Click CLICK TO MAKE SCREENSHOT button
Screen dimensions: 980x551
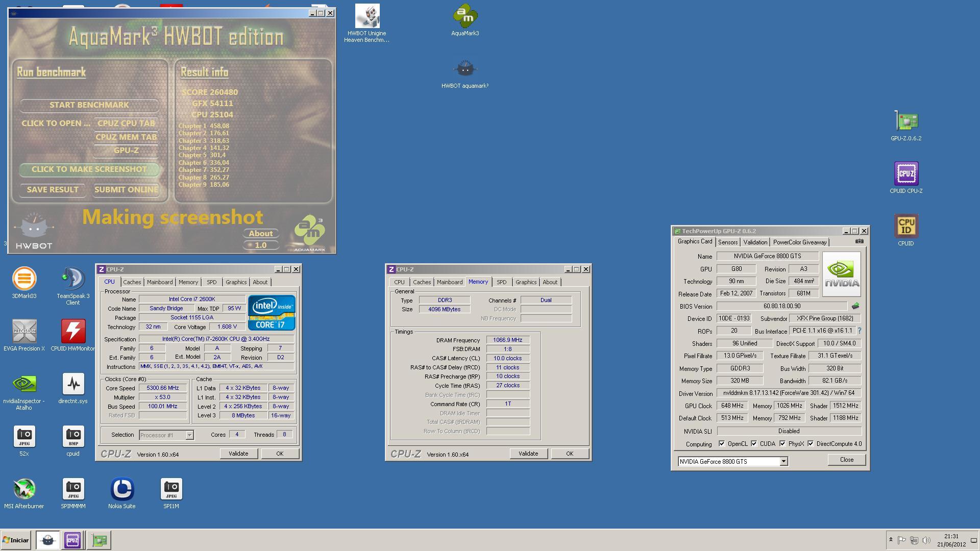89,169
